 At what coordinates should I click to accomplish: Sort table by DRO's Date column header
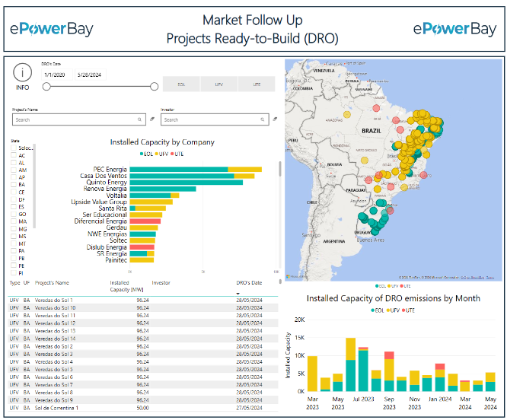(x=249, y=283)
